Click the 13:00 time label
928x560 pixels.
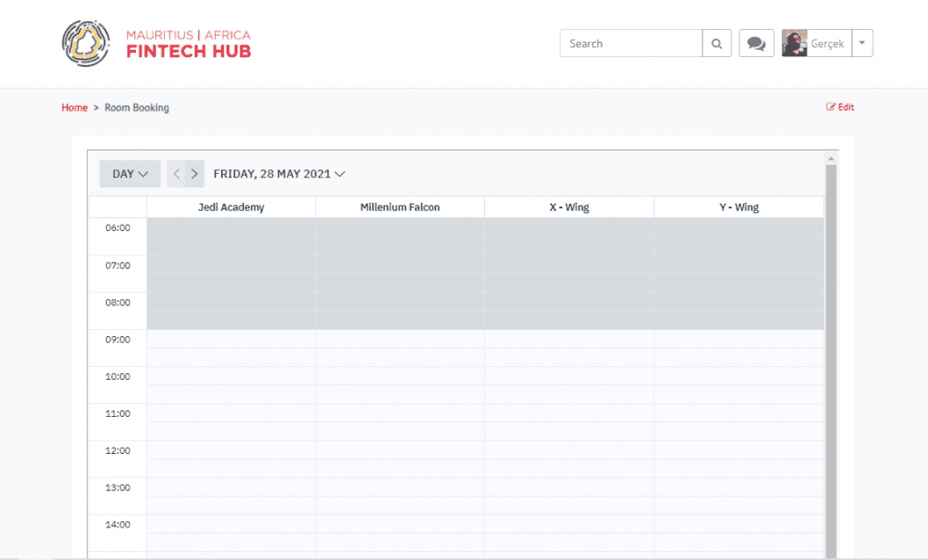[118, 488]
